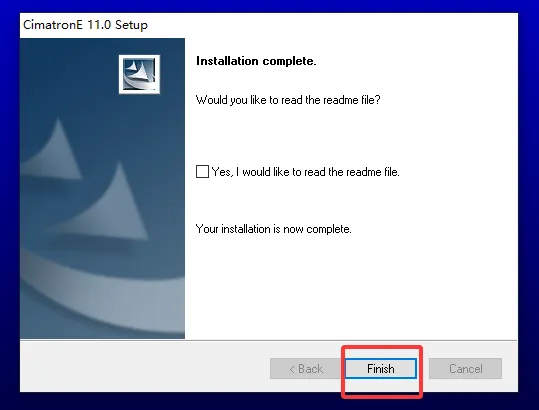The width and height of the screenshot is (539, 410).
Task: Click the "Your installation is now complete." message
Action: 274,229
